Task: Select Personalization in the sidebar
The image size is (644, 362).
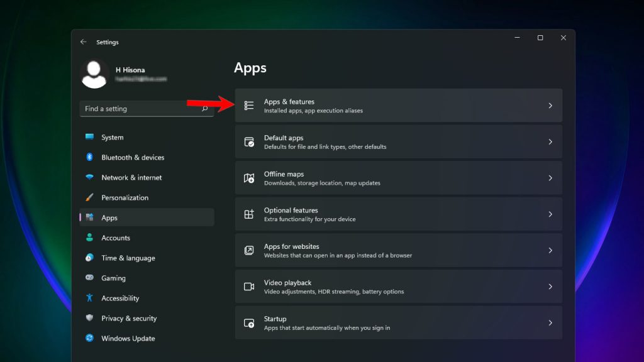Action: (147, 197)
